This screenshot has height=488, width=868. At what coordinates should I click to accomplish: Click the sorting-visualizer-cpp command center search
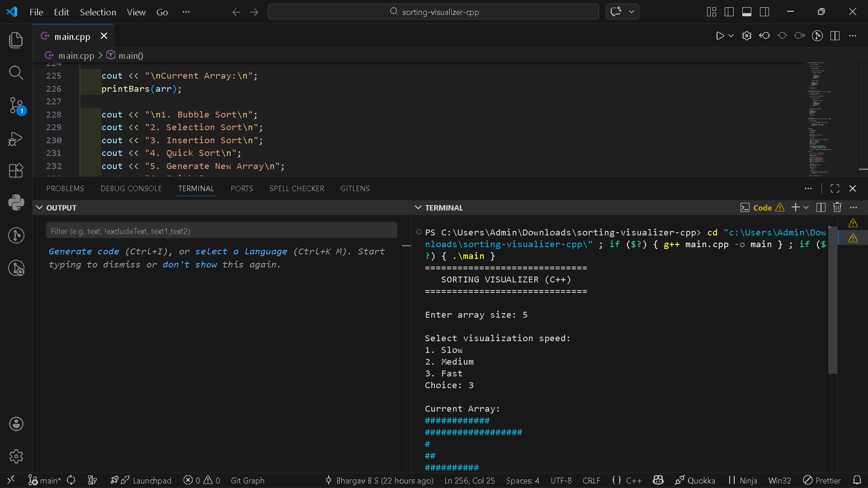[x=434, y=12]
